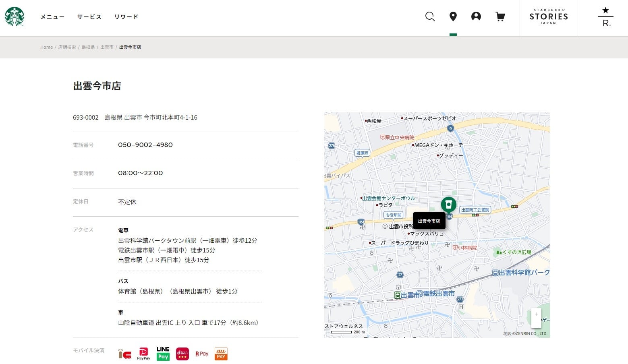Image resolution: width=628 pixels, height=364 pixels.
Task: Click 出雲市駅（ＪＲ西日本） access line
Action: [164, 260]
